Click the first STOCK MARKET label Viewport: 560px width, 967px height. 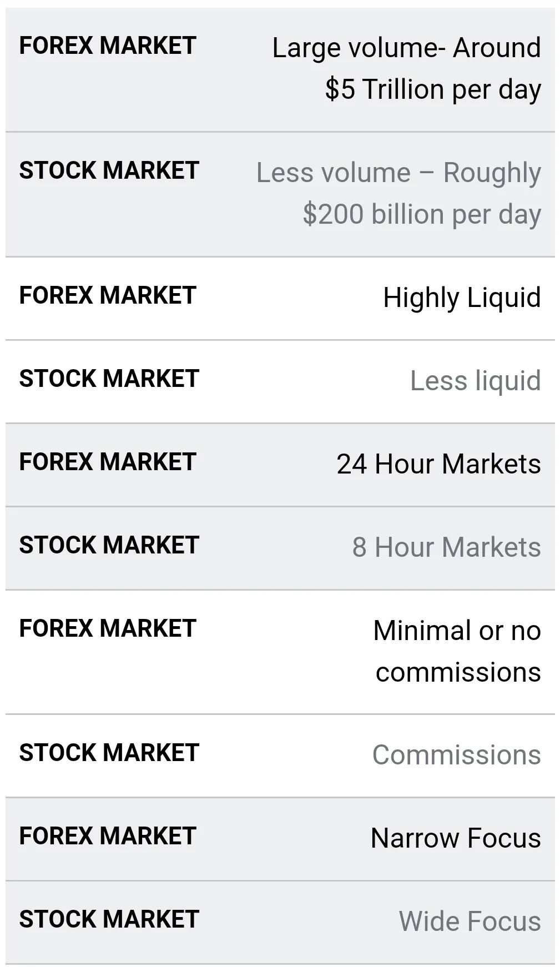[x=109, y=170]
